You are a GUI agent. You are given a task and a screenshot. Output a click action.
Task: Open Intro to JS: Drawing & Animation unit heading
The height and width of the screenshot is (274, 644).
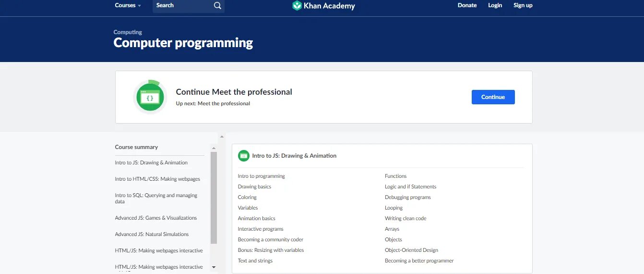294,156
